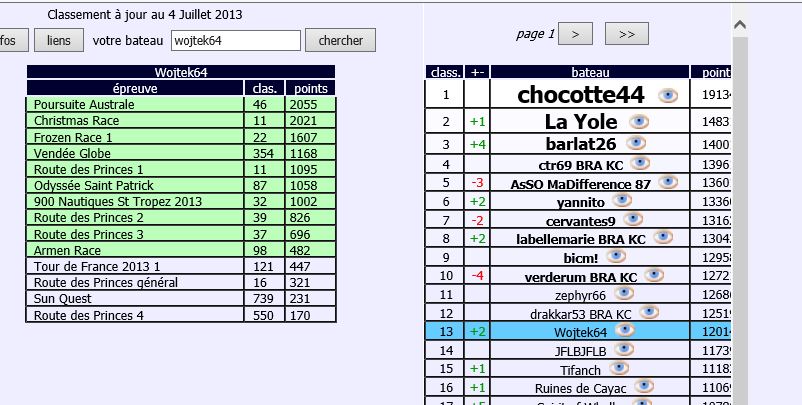This screenshot has height=405, width=802.
Task: Click eye icon for verderum BRA KC
Action: coord(654,275)
